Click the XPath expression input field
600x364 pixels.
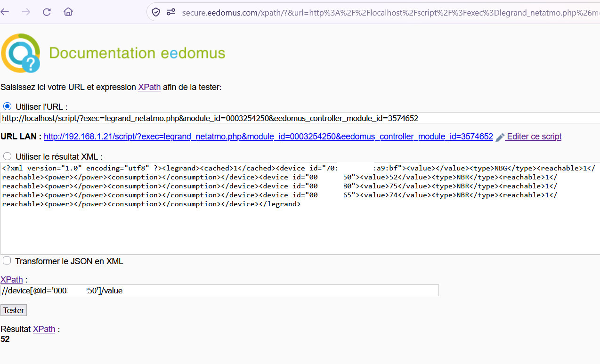click(219, 291)
